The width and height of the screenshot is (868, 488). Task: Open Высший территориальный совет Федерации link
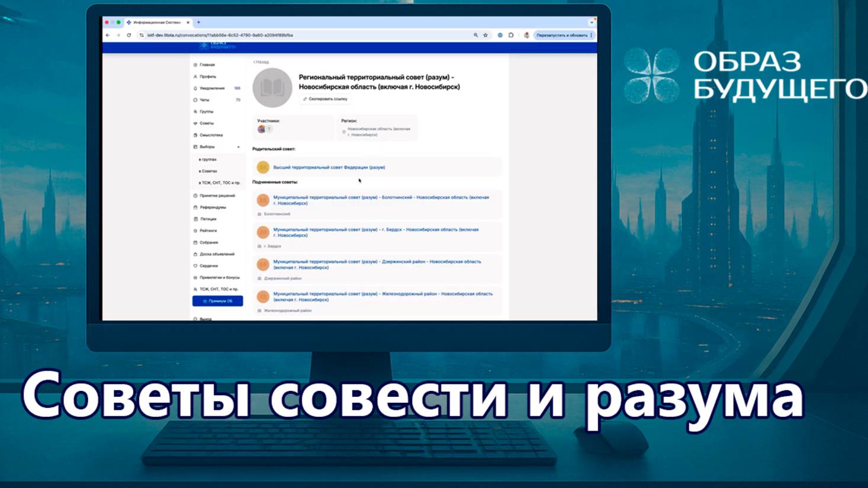point(329,168)
